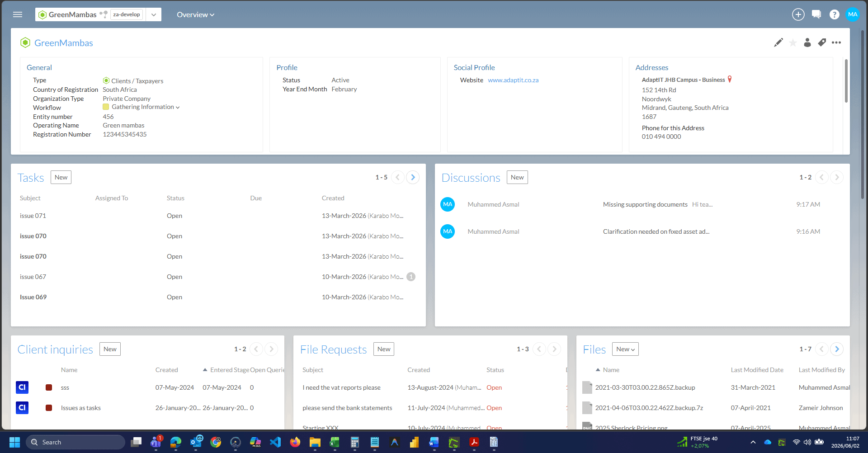The height and width of the screenshot is (453, 868).
Task: Click MA avatar on Missing supporting documents discussion
Action: tap(448, 204)
